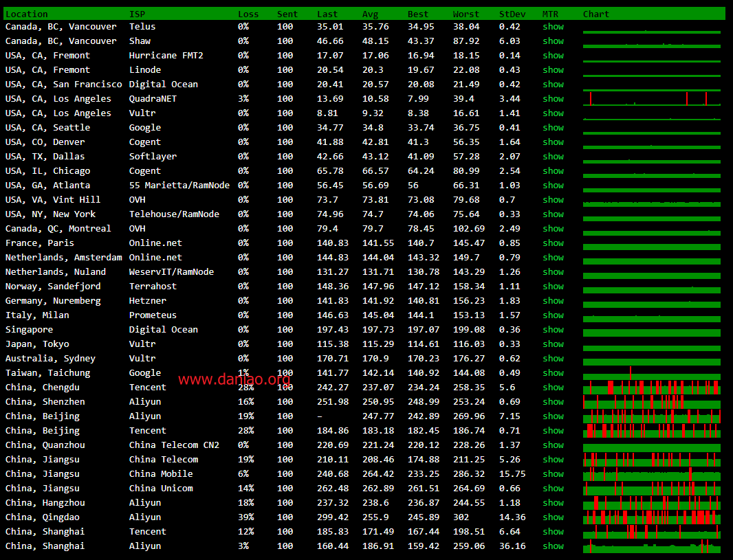Open MTR show link for Shaw Vancouver
The image size is (733, 560).
click(553, 41)
